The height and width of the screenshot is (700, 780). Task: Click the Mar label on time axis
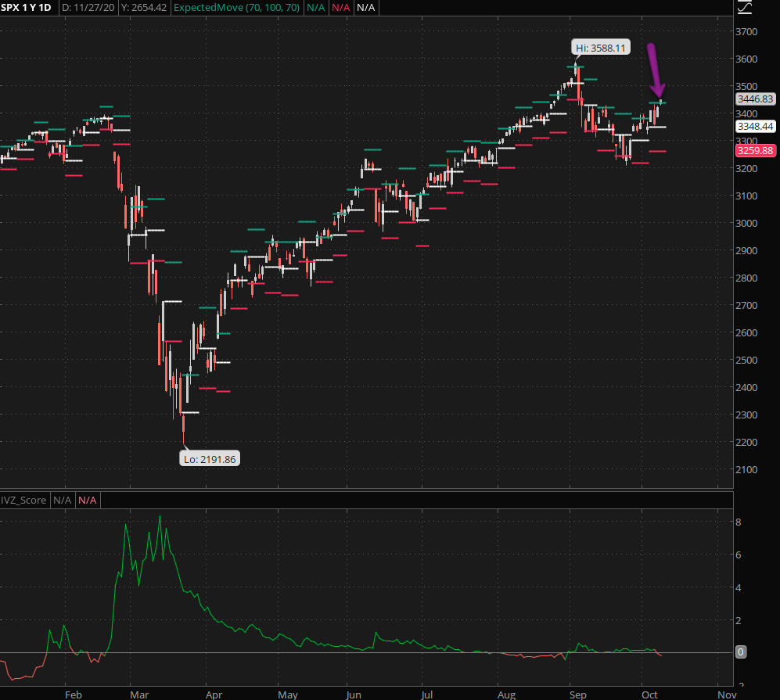(139, 695)
